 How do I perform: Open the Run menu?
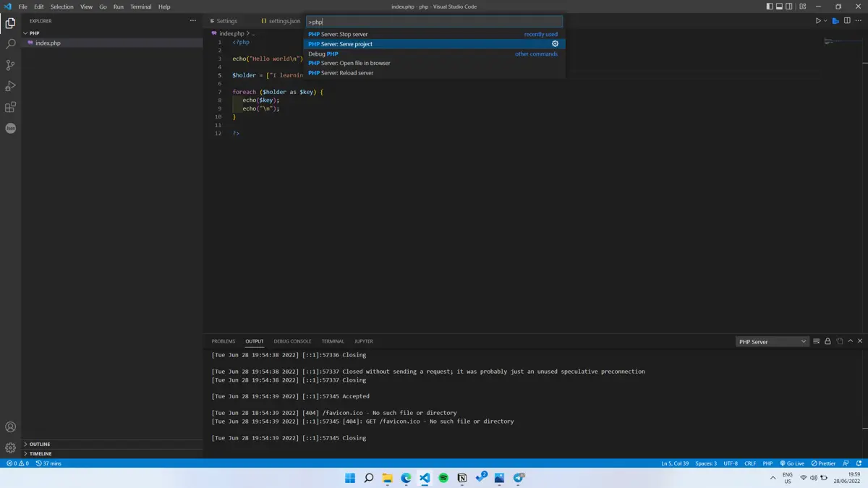point(119,7)
